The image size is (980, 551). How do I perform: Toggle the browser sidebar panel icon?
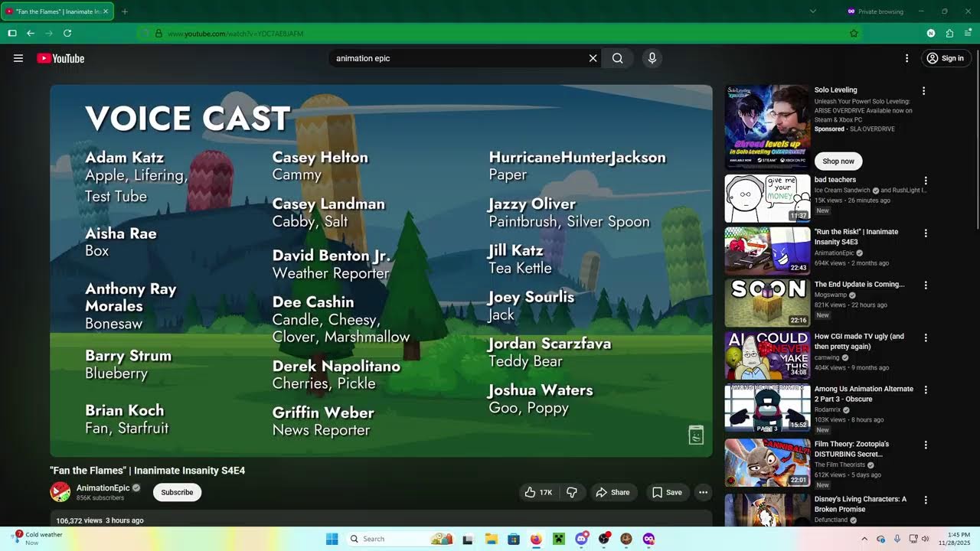[11, 34]
